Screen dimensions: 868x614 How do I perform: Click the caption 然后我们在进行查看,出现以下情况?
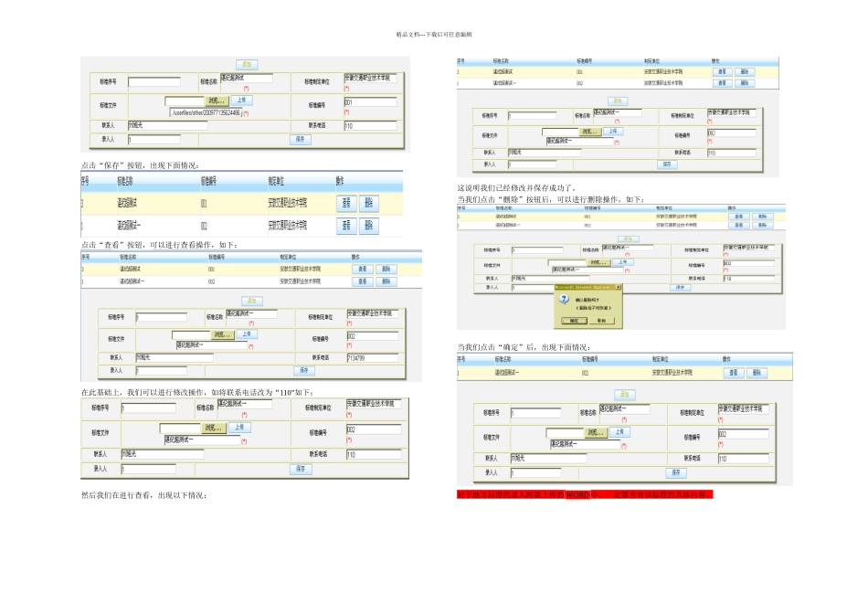(x=144, y=495)
